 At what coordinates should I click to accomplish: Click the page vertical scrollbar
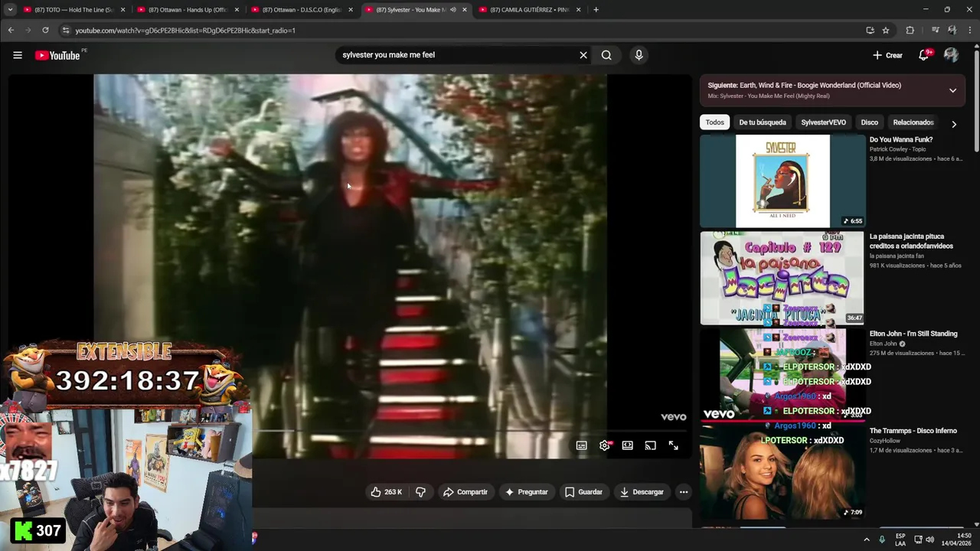tap(976, 99)
